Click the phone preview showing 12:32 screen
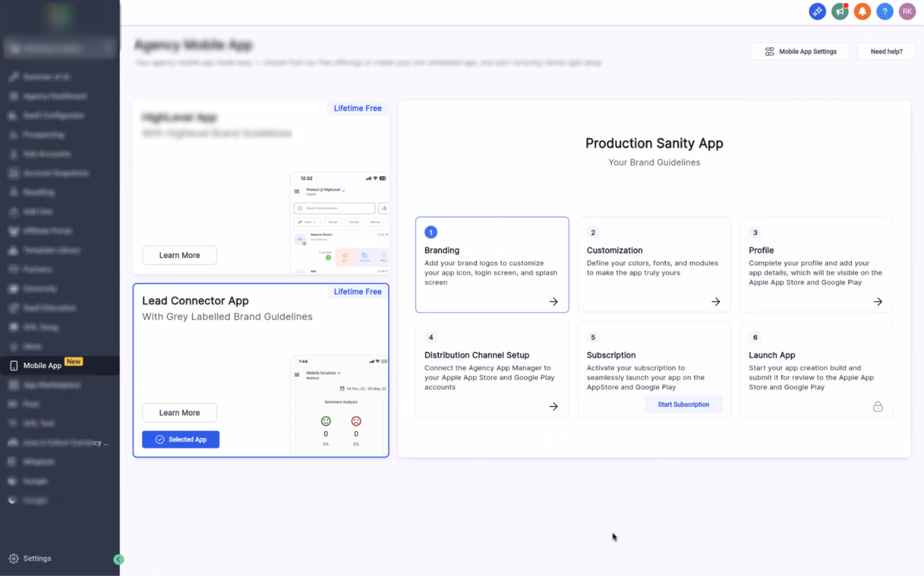The width and height of the screenshot is (924, 576). point(339,223)
